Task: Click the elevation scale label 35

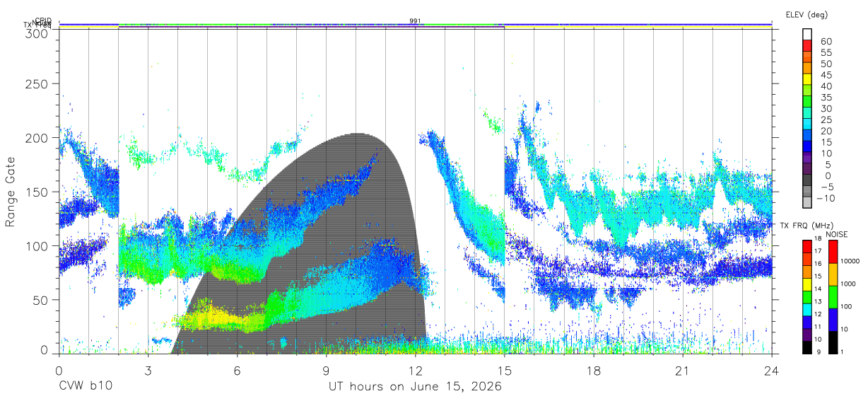Action: 826,98
